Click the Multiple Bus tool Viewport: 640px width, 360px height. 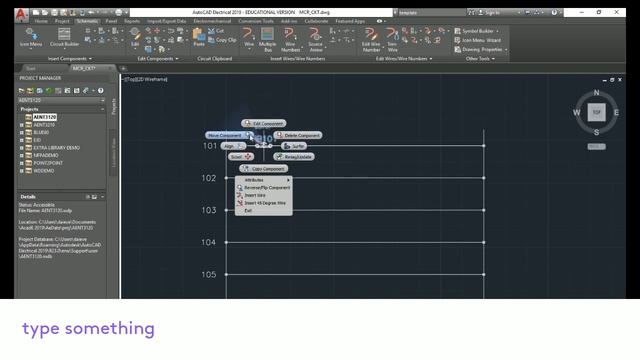pyautogui.click(x=267, y=40)
